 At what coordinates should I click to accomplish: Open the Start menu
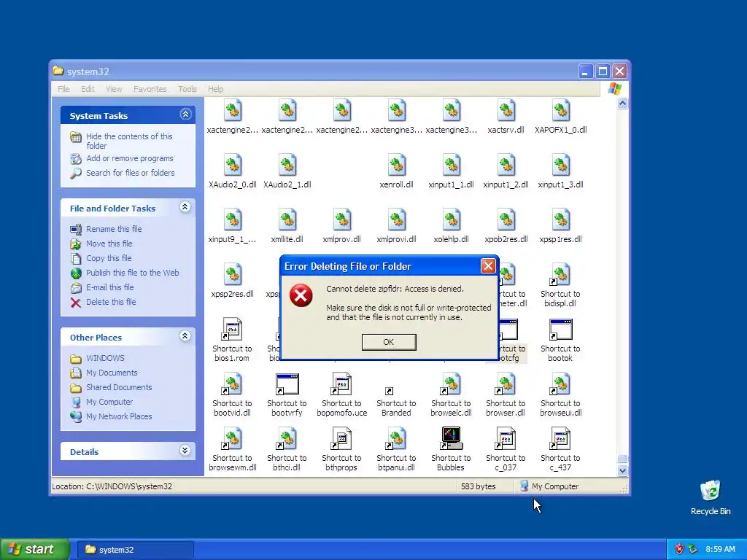35,549
